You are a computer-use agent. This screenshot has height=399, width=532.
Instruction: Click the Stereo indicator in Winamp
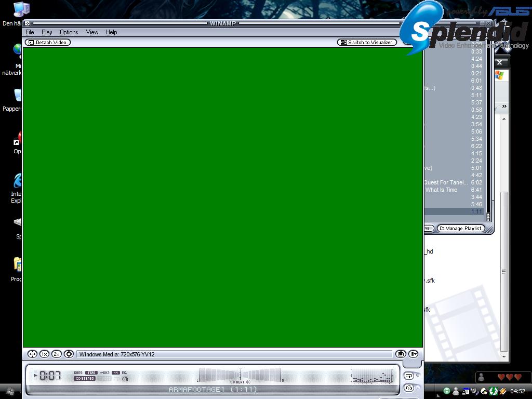point(85,378)
